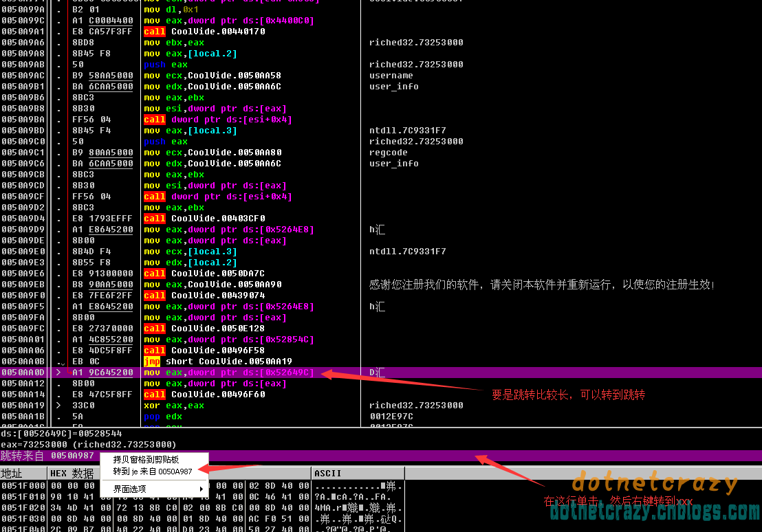Click the 'call CoolVide.00440170' instruction
762x532 pixels.
point(204,32)
